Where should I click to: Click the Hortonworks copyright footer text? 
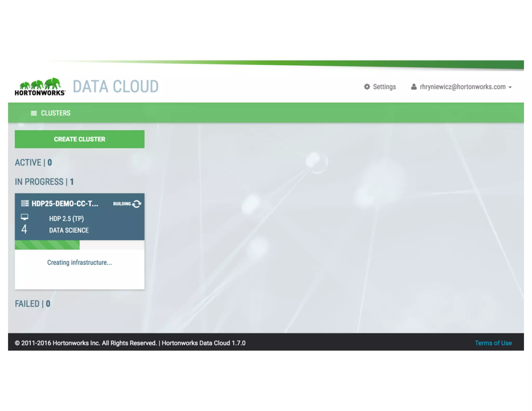(x=130, y=343)
